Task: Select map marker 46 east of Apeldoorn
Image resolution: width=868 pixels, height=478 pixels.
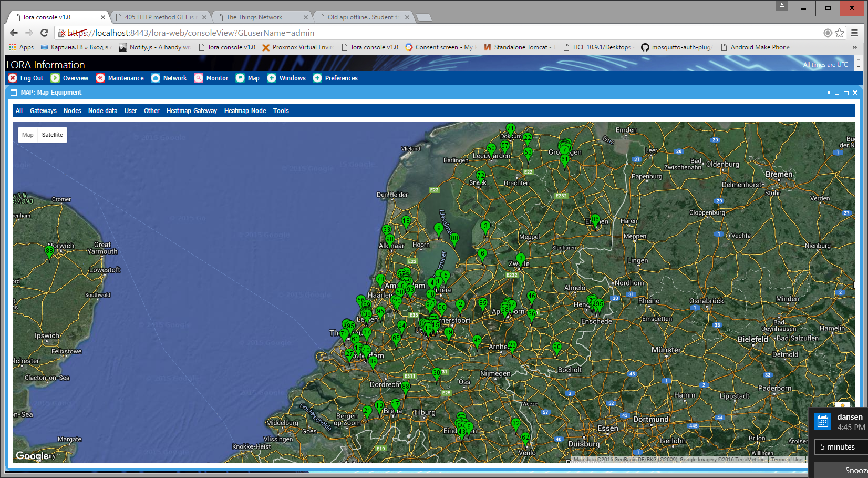Action: point(532,298)
